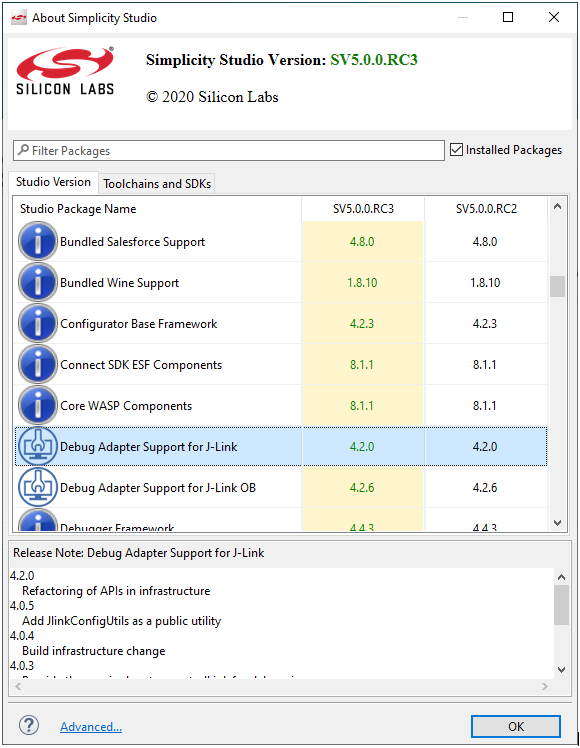Click the black 4.2.6 cell under RC2

pos(485,488)
